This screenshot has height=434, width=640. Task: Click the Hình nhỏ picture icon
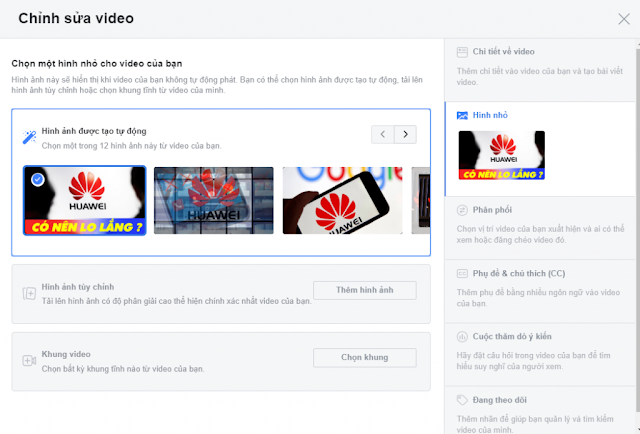(x=462, y=116)
